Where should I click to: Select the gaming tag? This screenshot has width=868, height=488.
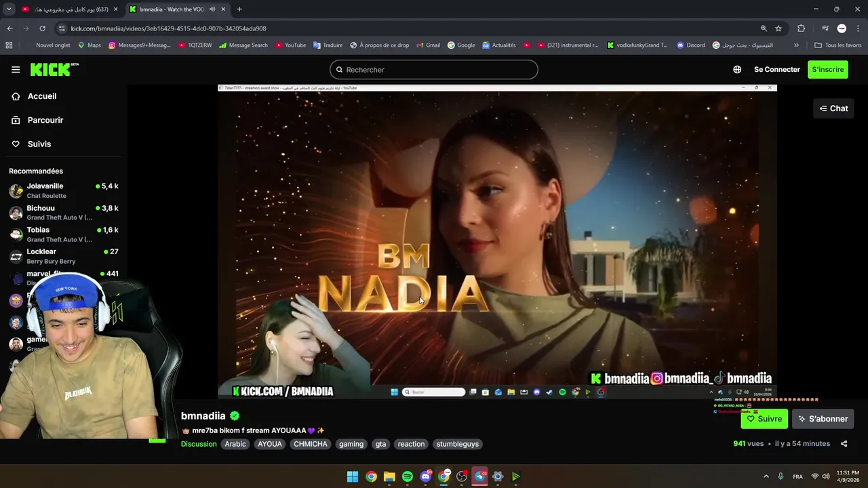pos(351,444)
